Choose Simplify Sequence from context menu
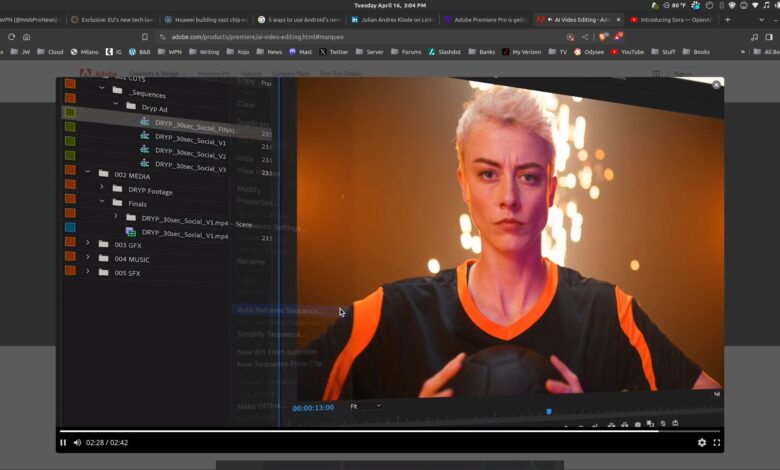Image resolution: width=780 pixels, height=470 pixels. pos(269,334)
